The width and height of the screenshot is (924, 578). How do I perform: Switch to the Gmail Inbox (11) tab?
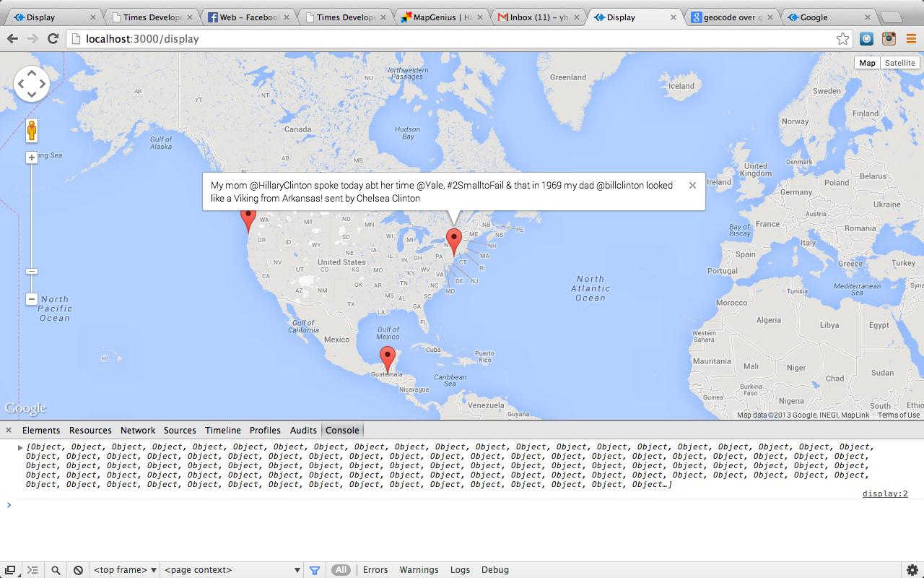coord(538,17)
